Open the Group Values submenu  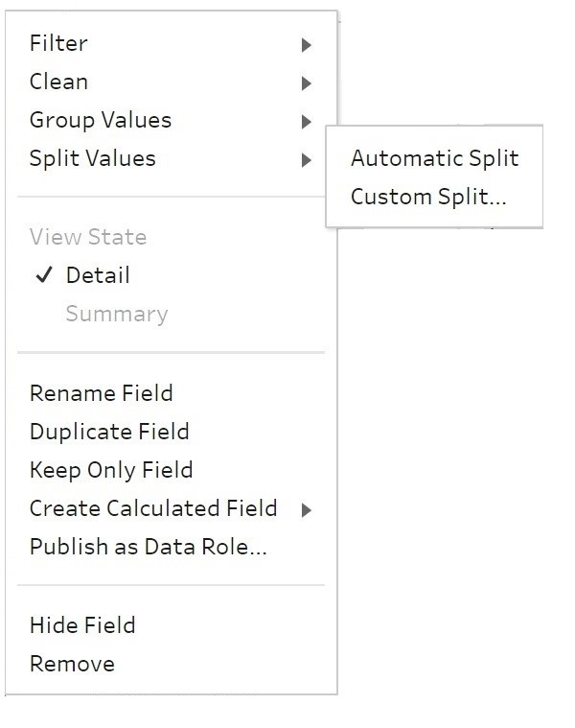pos(101,121)
